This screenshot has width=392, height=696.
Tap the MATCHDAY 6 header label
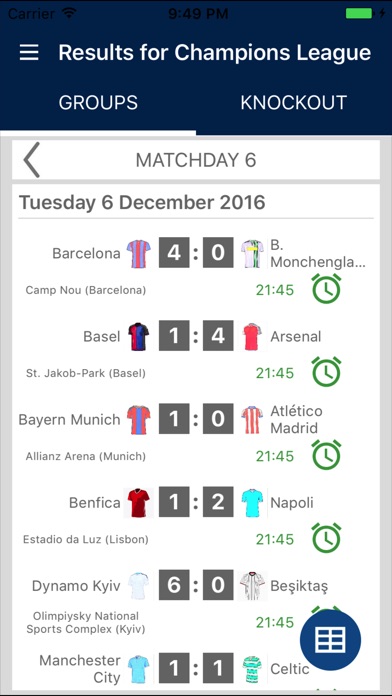pos(196,160)
